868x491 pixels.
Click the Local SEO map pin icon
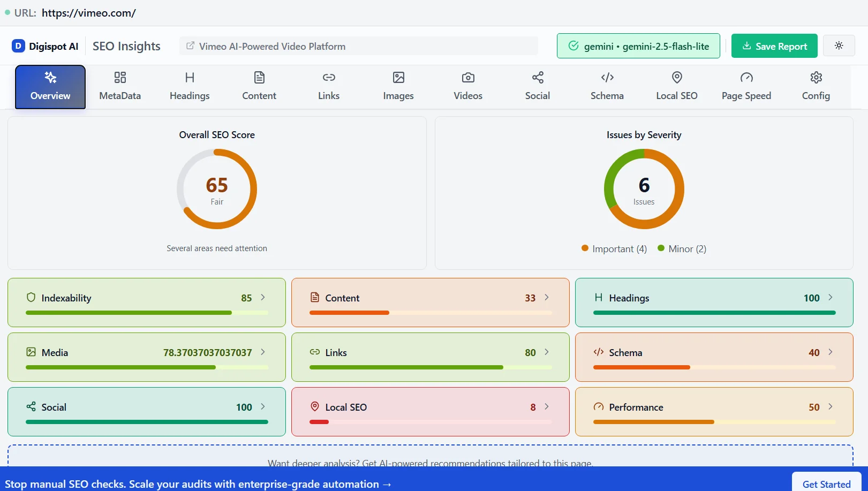pyautogui.click(x=676, y=78)
